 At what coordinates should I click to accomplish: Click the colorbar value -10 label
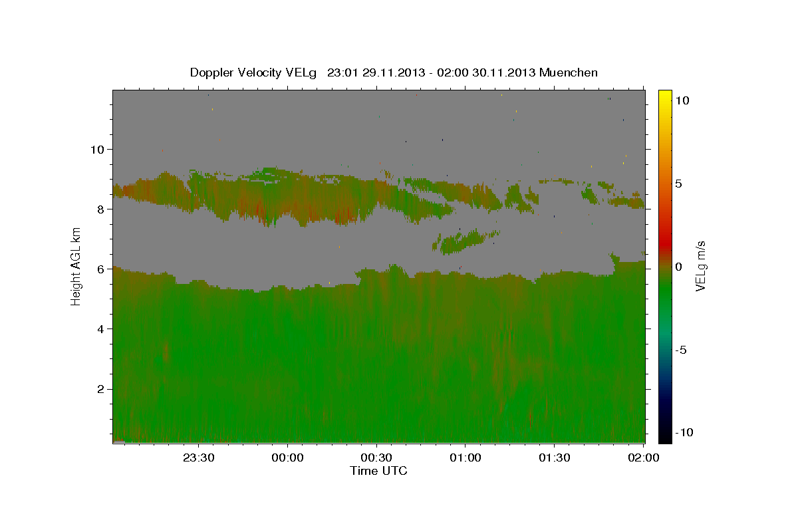coord(684,433)
